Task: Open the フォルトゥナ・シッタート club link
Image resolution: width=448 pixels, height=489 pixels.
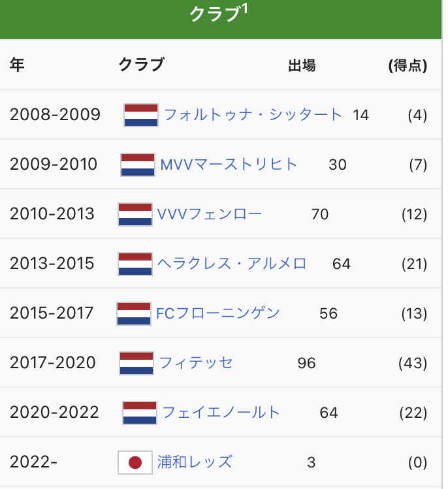Action: [253, 115]
